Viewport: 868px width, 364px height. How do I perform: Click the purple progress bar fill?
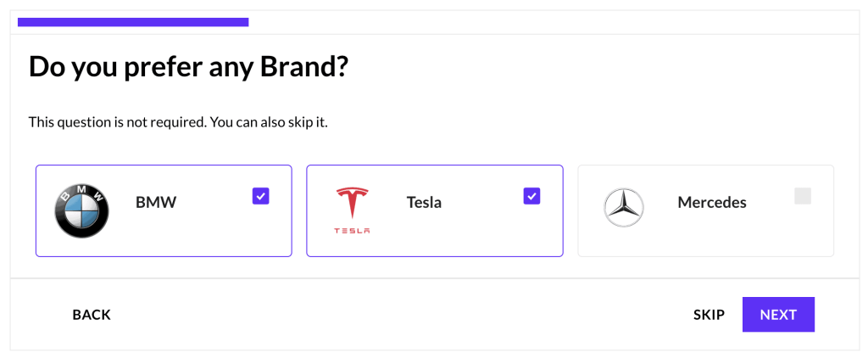coord(133,22)
